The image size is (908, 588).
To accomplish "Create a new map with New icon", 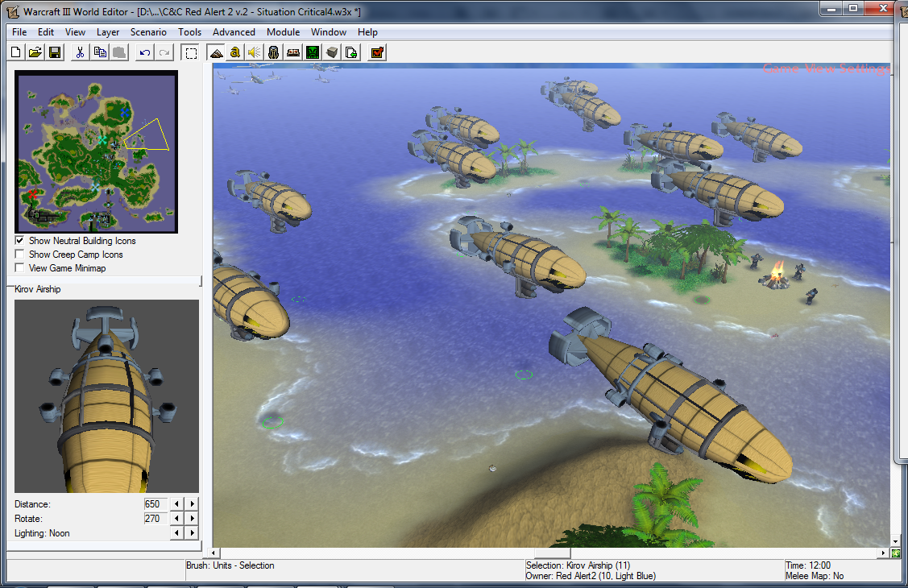I will coord(16,52).
